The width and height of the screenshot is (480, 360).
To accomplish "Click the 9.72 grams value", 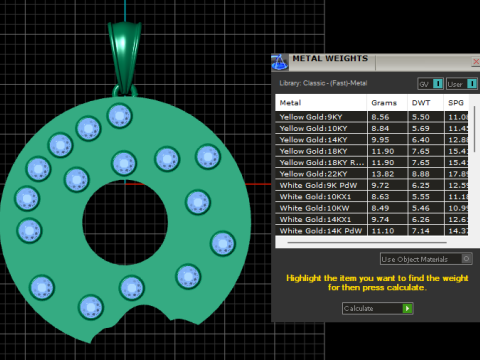I will pyautogui.click(x=380, y=185).
